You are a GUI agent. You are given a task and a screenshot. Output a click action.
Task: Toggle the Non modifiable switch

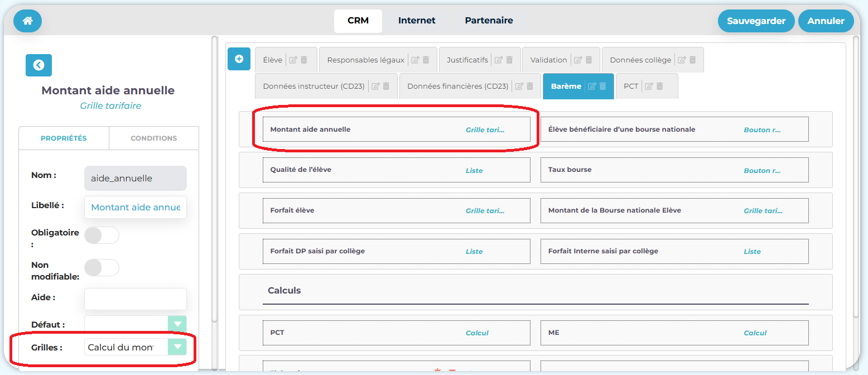pyautogui.click(x=102, y=268)
